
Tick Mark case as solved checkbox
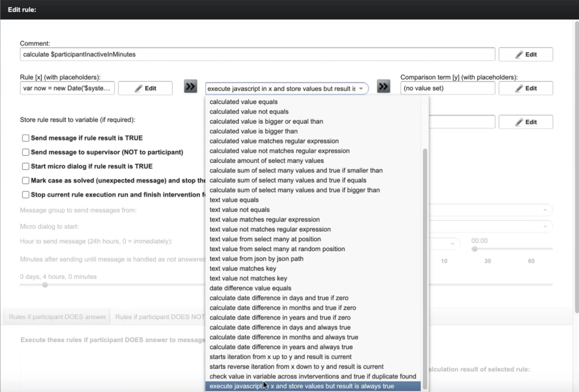coord(26,180)
